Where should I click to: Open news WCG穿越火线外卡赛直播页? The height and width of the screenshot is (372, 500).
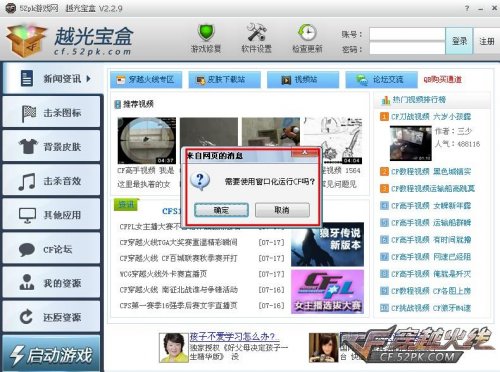coord(163,274)
